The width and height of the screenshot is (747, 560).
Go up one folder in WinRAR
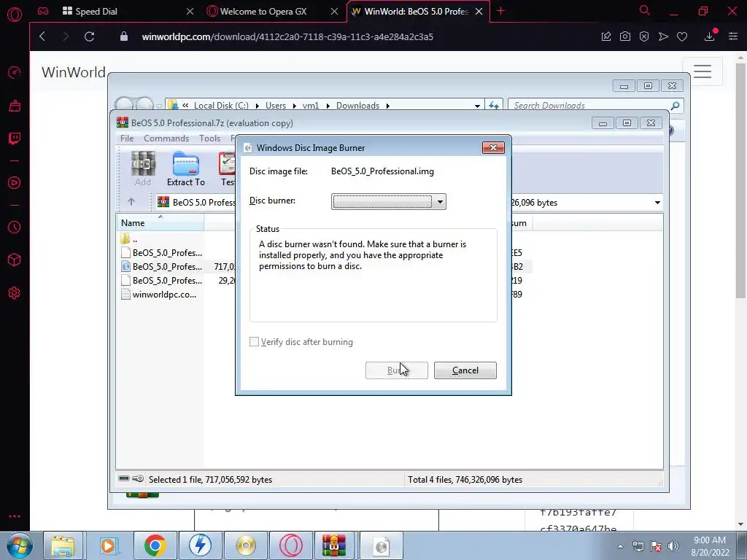coord(131,202)
